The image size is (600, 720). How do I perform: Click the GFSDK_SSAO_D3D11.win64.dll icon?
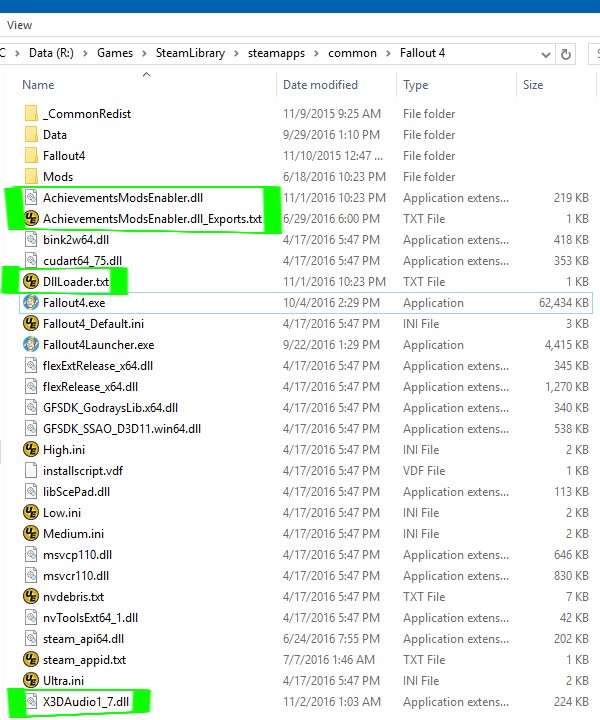[31, 428]
